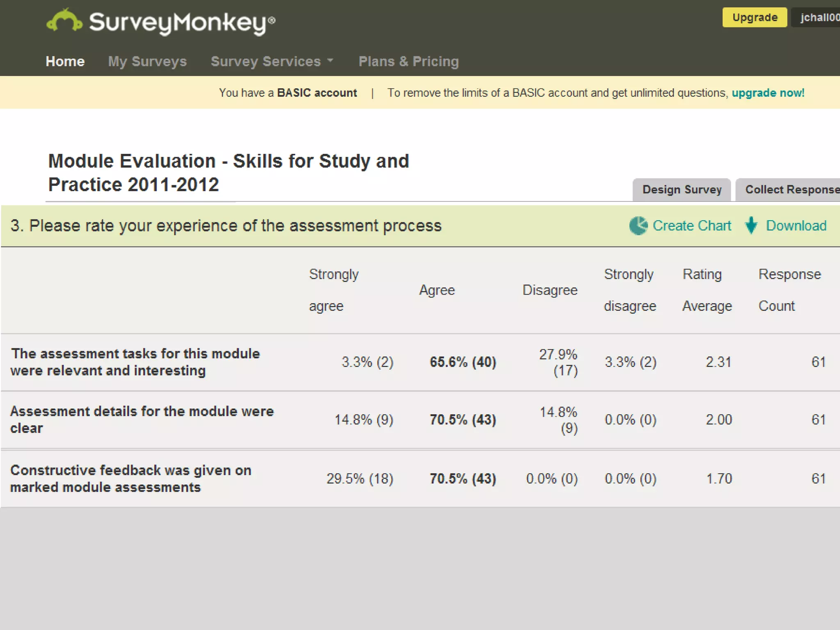Viewport: 840px width, 630px height.
Task: Open the Home menu item
Action: [x=65, y=61]
